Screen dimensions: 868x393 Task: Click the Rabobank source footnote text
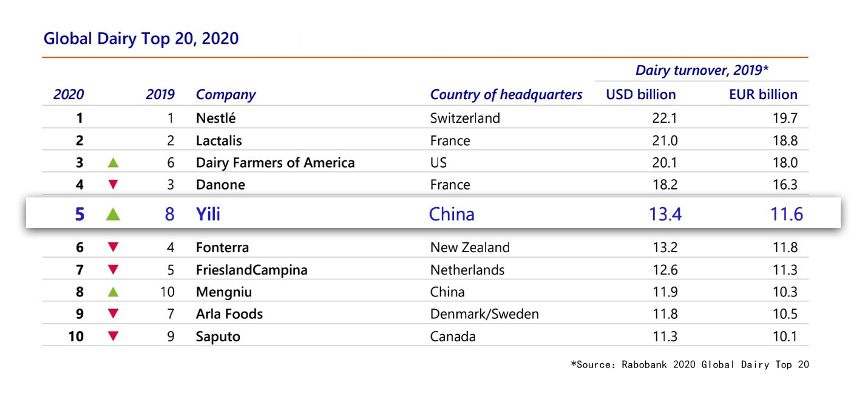point(690,364)
